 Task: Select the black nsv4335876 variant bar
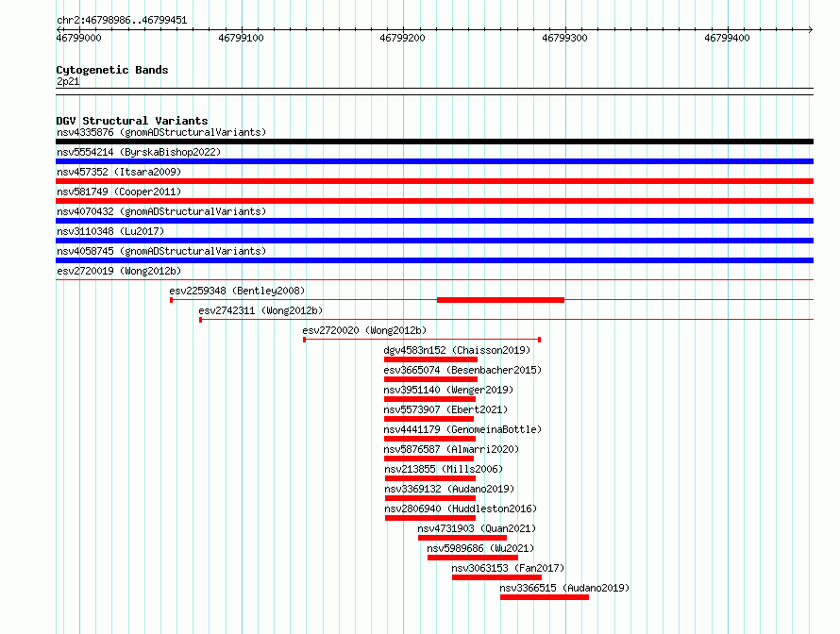434,142
